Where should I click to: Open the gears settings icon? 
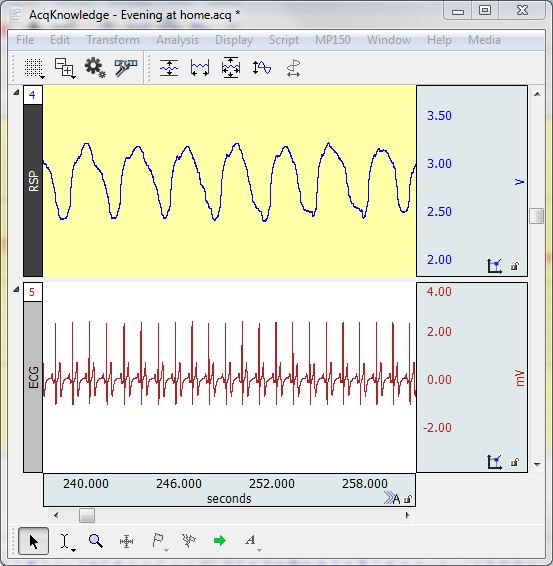(95, 68)
